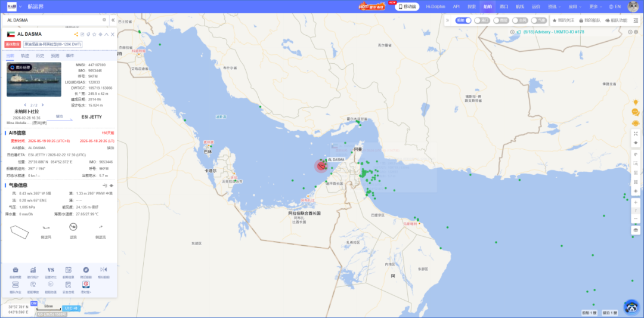
Task: Toggle the 图层 switch
Action: (x=501, y=20)
